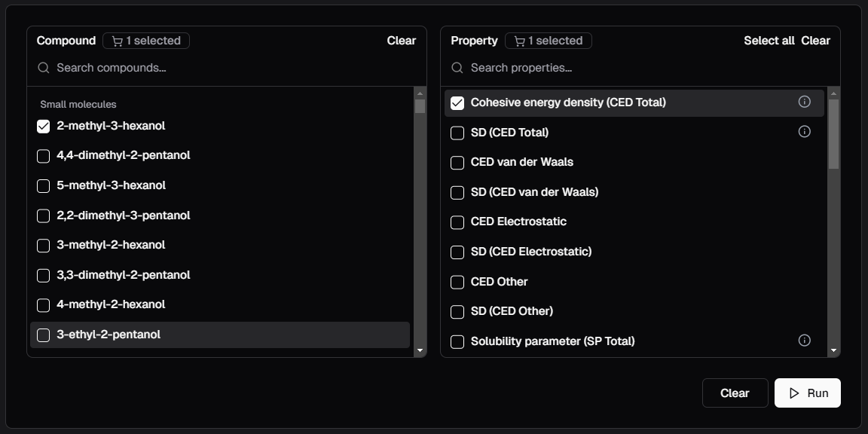Uncheck the 2-methyl-3-hexanol checkbox

pos(44,127)
